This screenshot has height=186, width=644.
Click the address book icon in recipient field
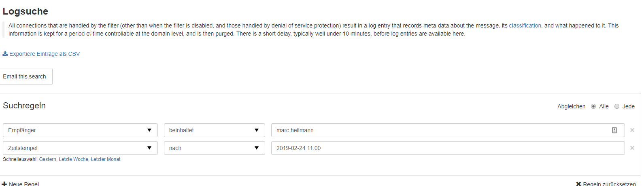coord(614,130)
